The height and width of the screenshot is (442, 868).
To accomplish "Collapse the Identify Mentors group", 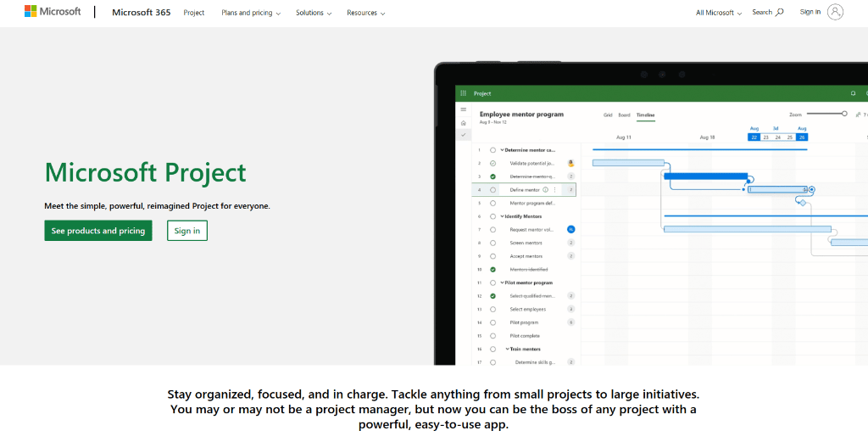I will (503, 216).
